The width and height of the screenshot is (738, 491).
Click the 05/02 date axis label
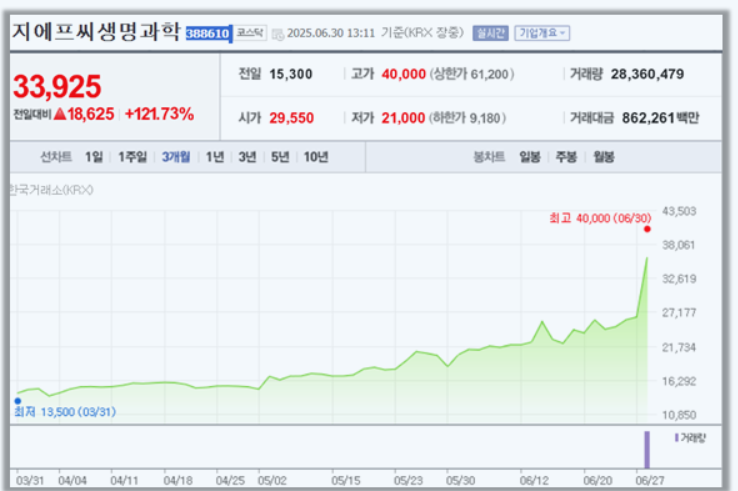click(272, 481)
